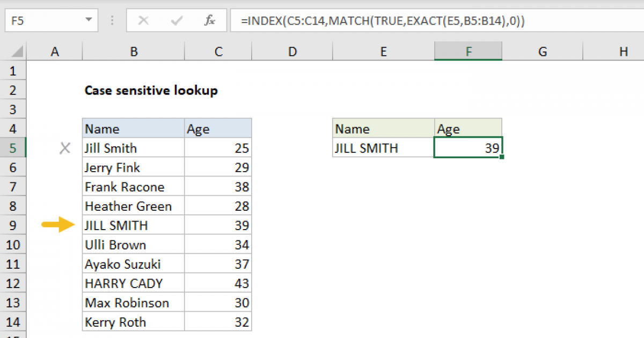Click age value 32 for Kerry Roth

(x=218, y=322)
